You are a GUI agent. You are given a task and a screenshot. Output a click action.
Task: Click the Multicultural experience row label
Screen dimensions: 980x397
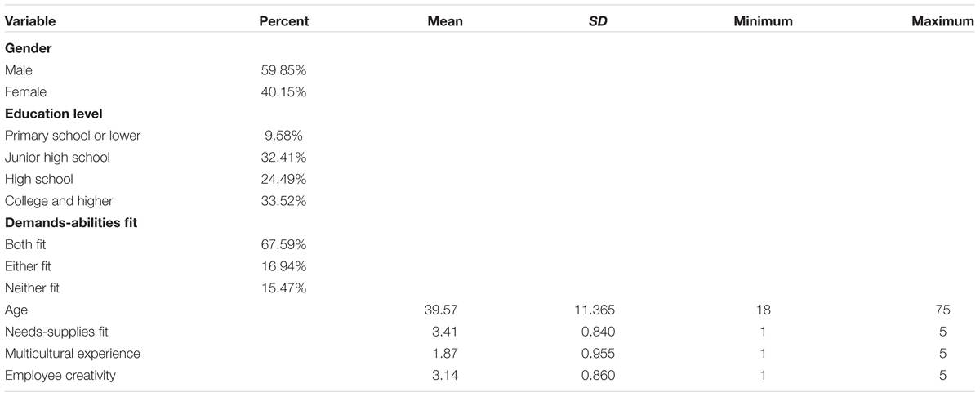point(73,353)
